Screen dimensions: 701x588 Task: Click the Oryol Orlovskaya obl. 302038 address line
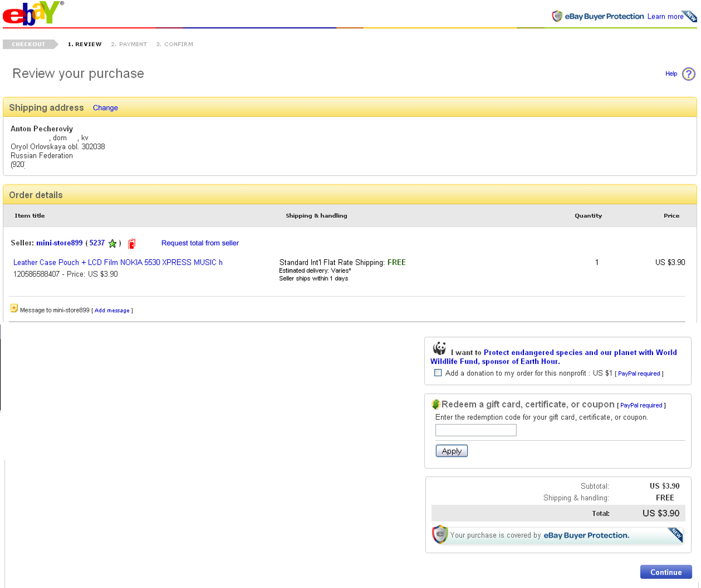point(58,147)
